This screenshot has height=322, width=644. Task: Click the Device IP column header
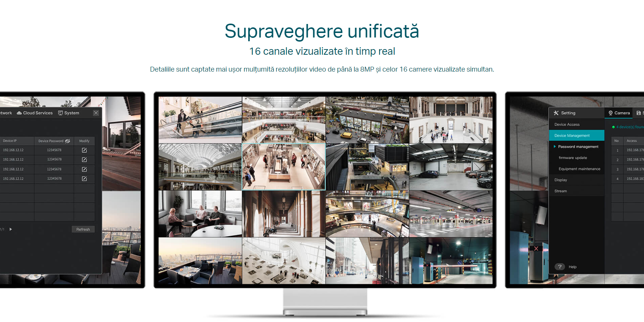(x=10, y=141)
